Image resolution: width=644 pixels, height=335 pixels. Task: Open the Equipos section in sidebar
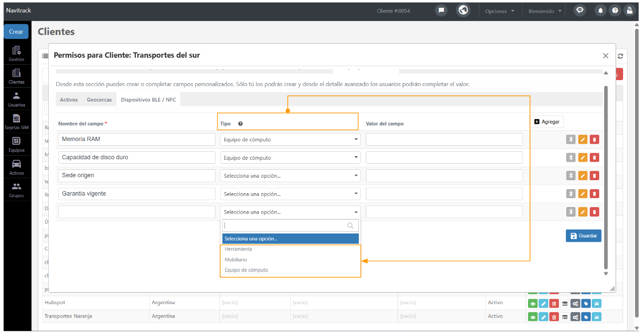(16, 144)
